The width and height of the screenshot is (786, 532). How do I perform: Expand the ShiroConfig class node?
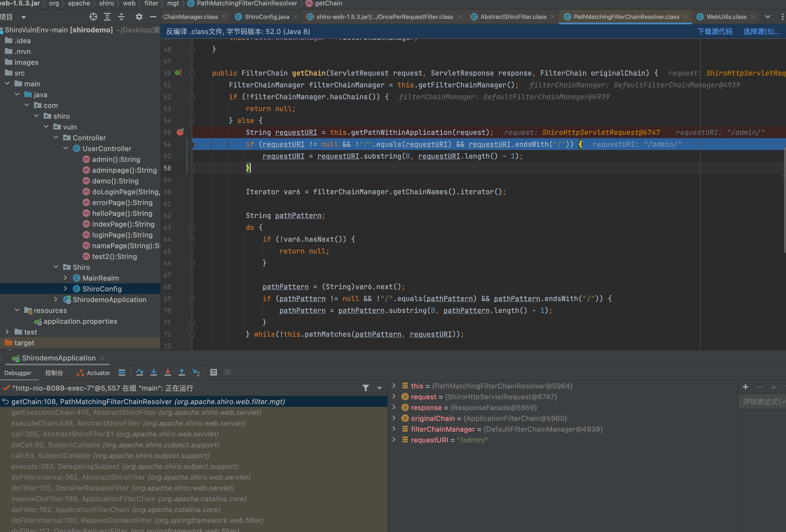coord(66,289)
